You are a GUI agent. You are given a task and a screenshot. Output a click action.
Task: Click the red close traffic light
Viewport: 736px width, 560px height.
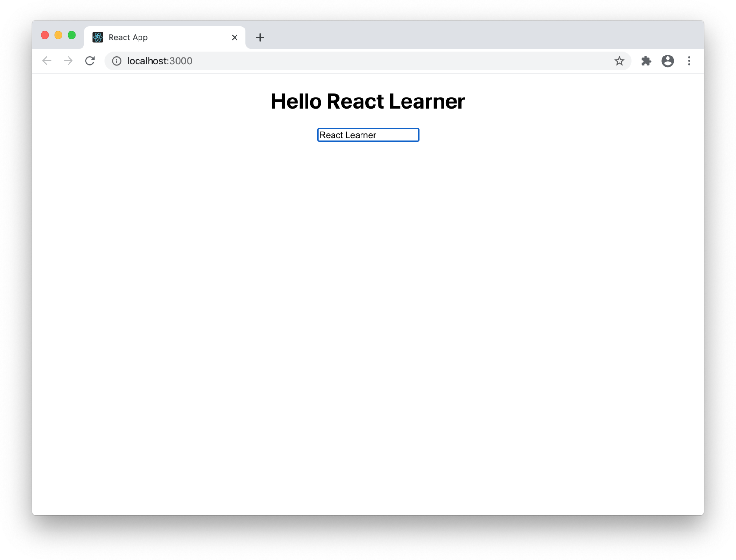coord(44,35)
